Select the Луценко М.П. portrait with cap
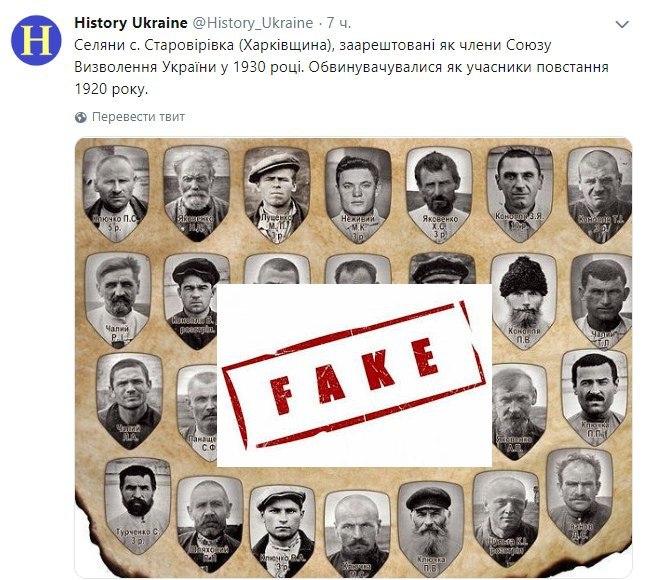This screenshot has width=653, height=580. pos(277,194)
